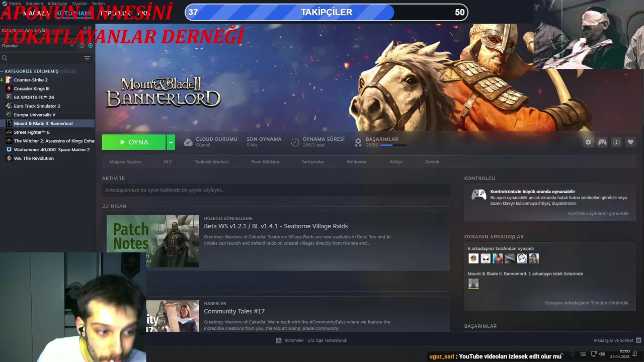The image size is (644, 362).
Task: Click taskbar microphone icon
Action: point(572,354)
